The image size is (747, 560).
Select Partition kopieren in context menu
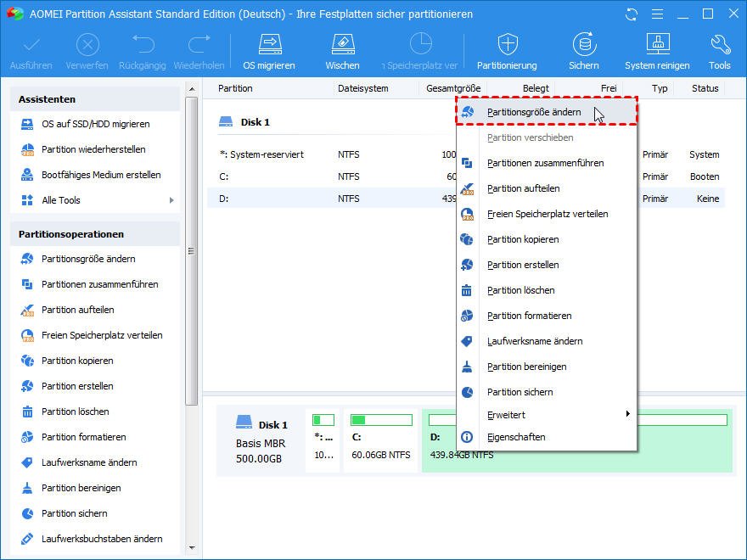click(547, 239)
